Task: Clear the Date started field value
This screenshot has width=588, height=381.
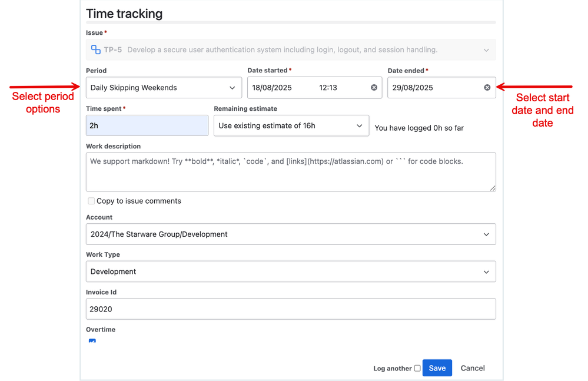Action: (374, 87)
